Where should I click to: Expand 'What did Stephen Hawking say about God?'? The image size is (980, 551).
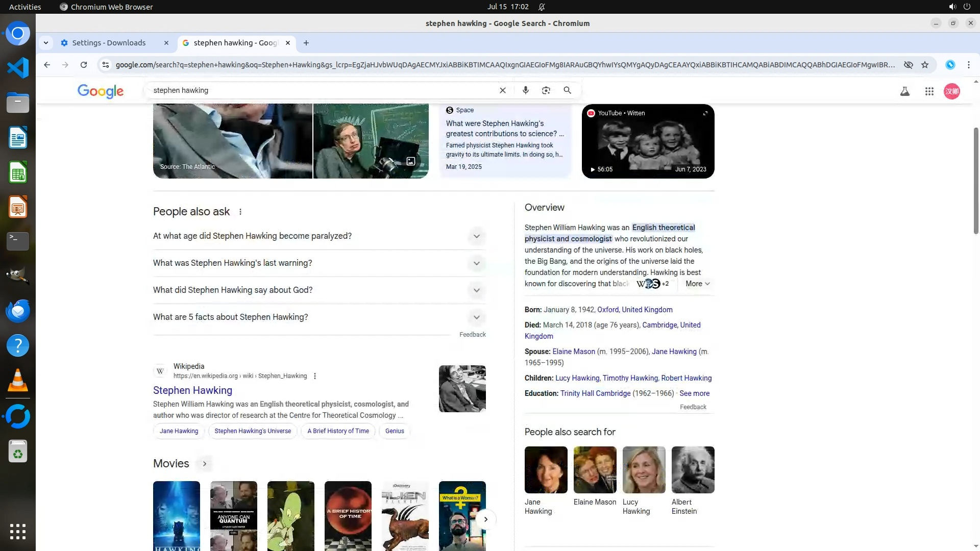point(476,290)
